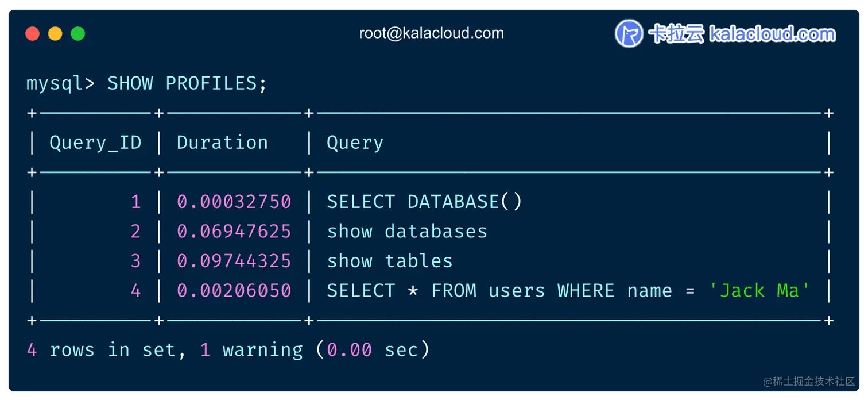This screenshot has height=400, width=868.
Task: Click the green 'Jack Ma' string literal
Action: (x=759, y=290)
